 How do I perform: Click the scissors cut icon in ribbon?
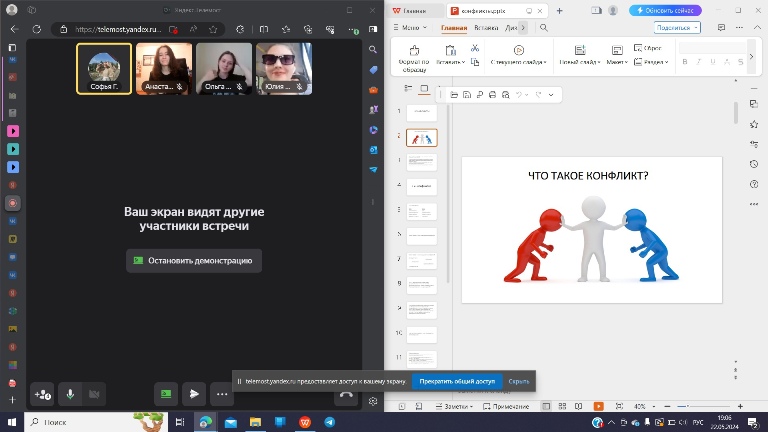pos(475,48)
